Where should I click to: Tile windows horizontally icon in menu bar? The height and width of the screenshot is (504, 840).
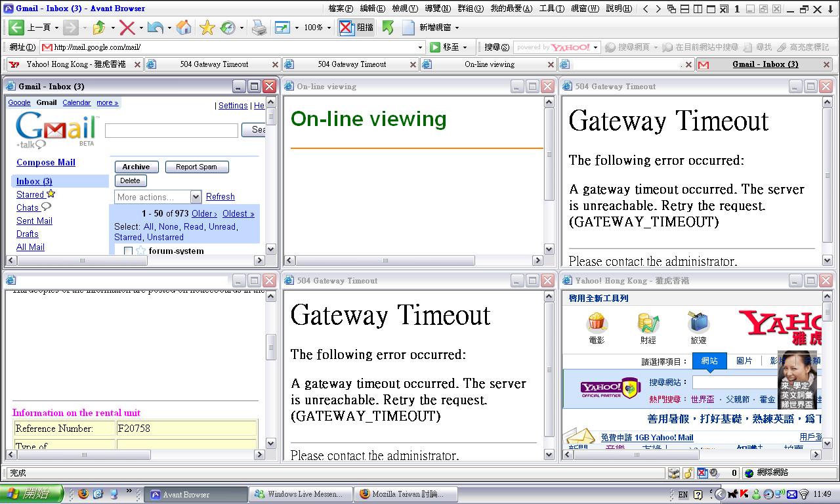[x=684, y=9]
